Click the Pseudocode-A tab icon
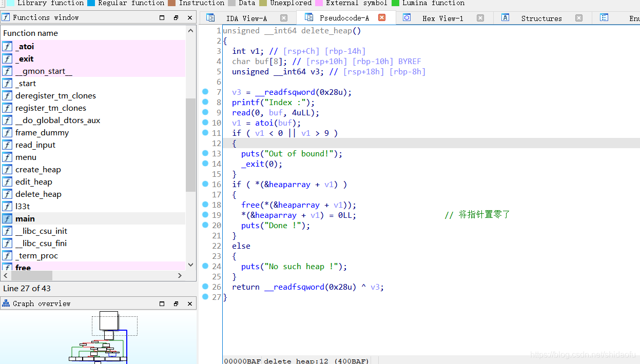Screen dimensions: 640x364 (x=308, y=17)
